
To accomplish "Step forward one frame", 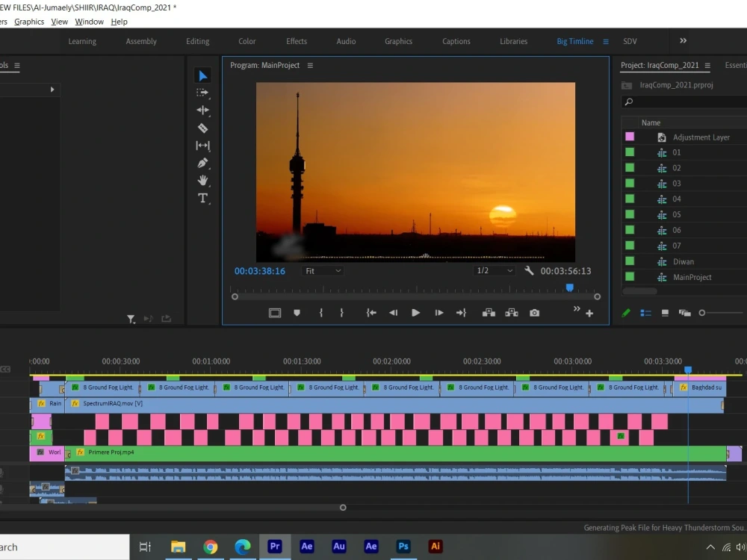I will tap(438, 313).
